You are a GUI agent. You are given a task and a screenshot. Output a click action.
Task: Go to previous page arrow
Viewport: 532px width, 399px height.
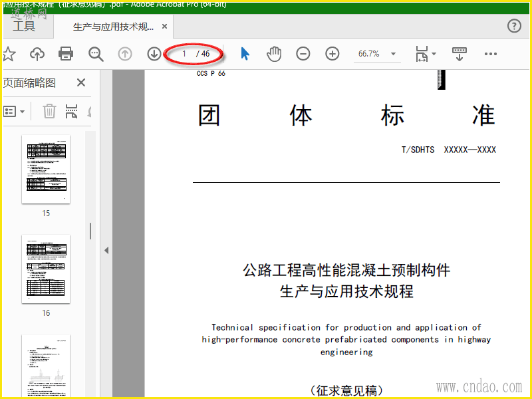(125, 54)
